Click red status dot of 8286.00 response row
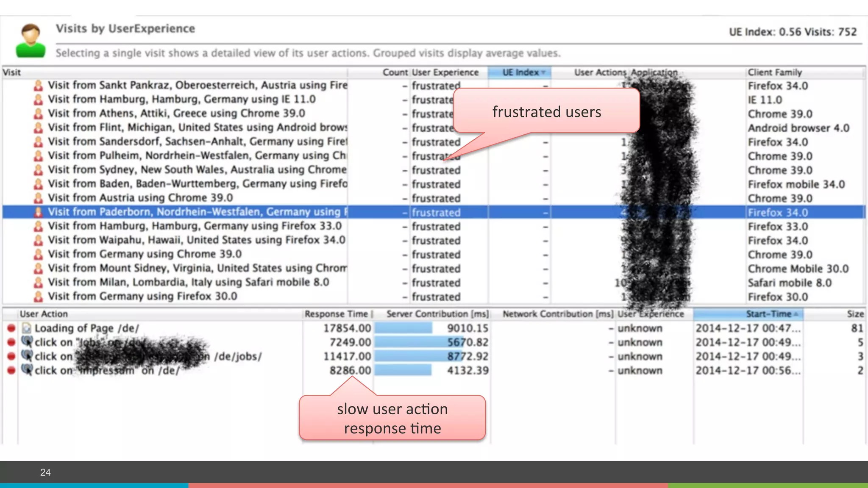Image resolution: width=868 pixels, height=488 pixels. pos(11,370)
